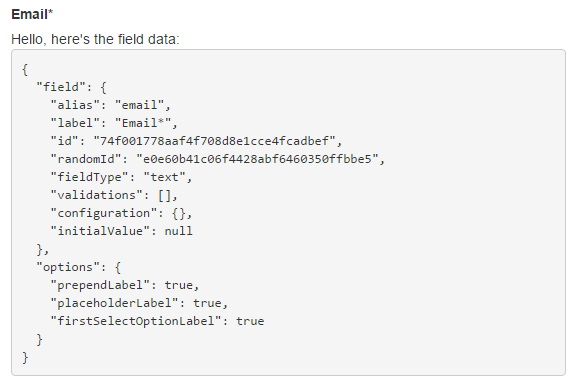This screenshot has height=386, width=576.
Task: Click the "prependLabel" key
Action: click(x=100, y=285)
